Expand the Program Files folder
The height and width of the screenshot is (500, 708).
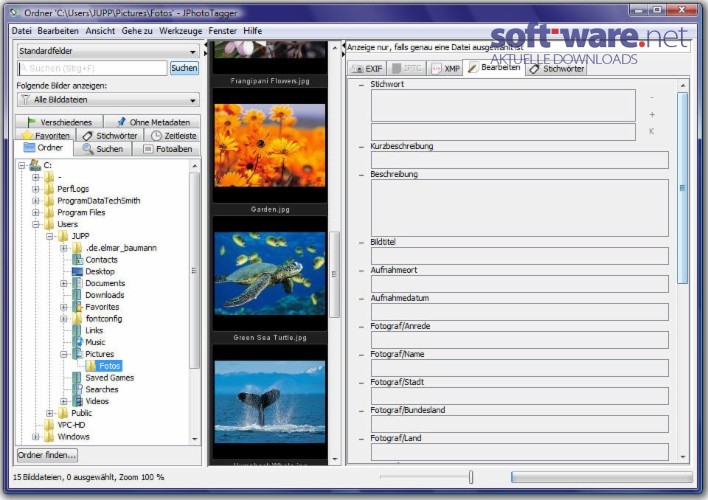tap(36, 212)
